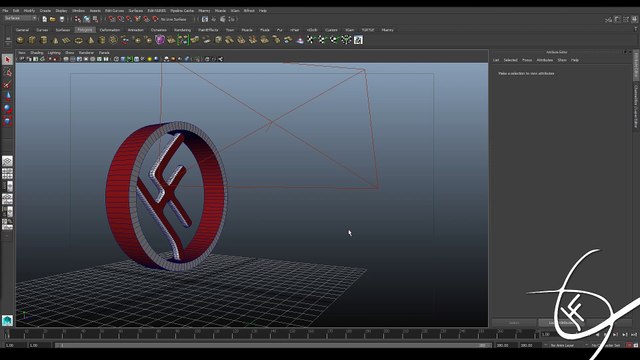
Task: Toggle snap to curves magnet
Action: click(x=120, y=19)
